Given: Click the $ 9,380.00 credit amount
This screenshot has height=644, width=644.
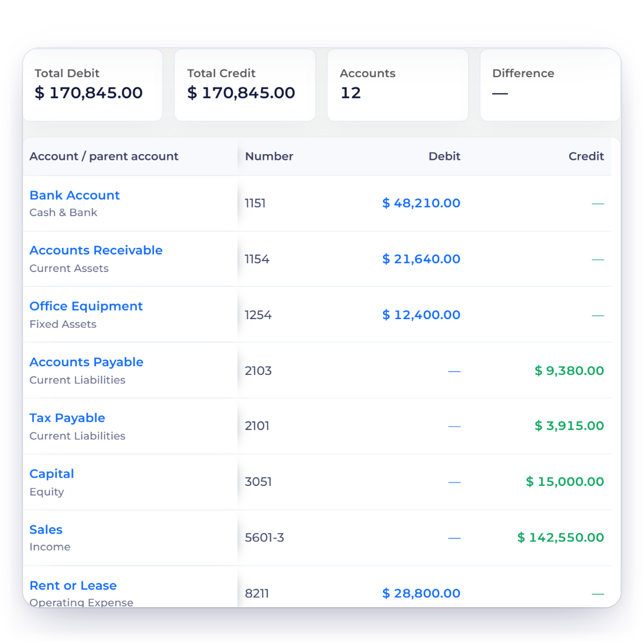Looking at the screenshot, I should (x=569, y=370).
